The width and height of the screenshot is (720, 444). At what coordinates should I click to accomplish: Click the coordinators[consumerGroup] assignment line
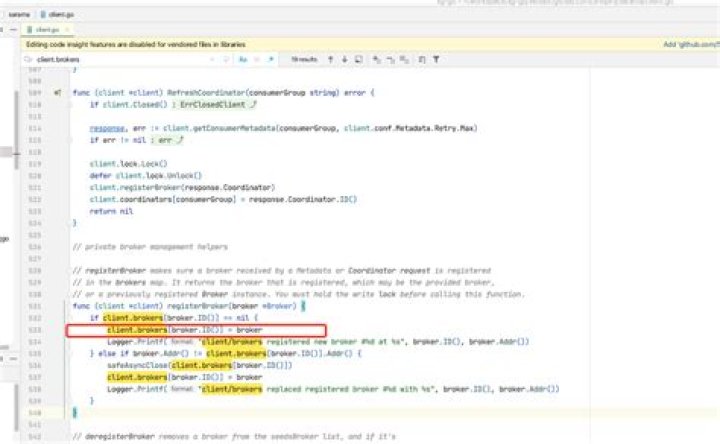[x=223, y=199]
